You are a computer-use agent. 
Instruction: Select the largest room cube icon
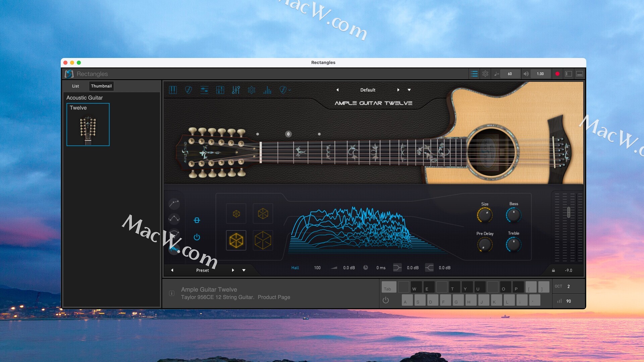click(x=263, y=240)
